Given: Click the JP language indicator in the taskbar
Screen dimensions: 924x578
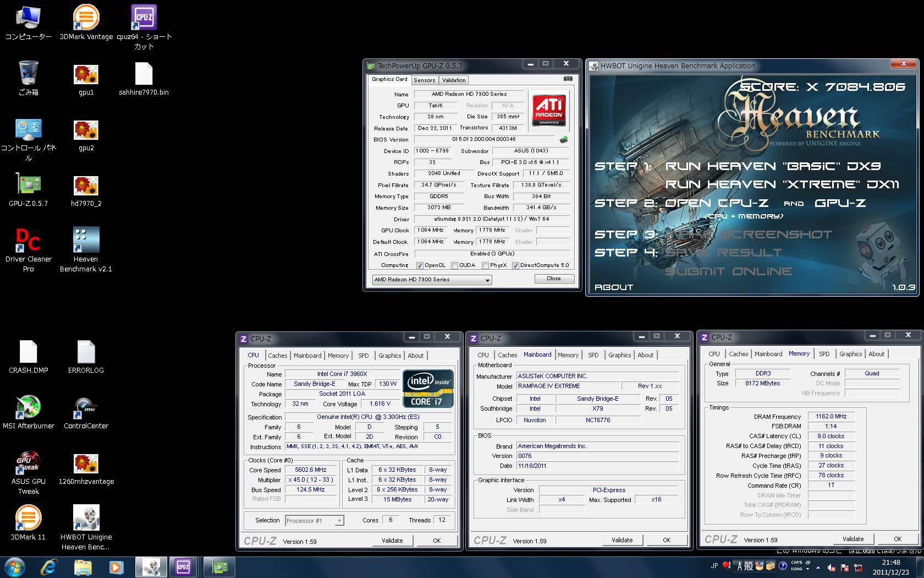Looking at the screenshot, I should coord(714,566).
